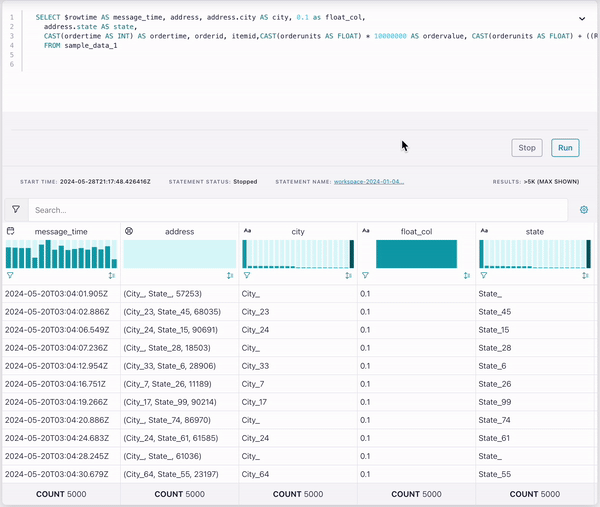The height and width of the screenshot is (507, 600).
Task: Filter the state column
Action: click(483, 275)
